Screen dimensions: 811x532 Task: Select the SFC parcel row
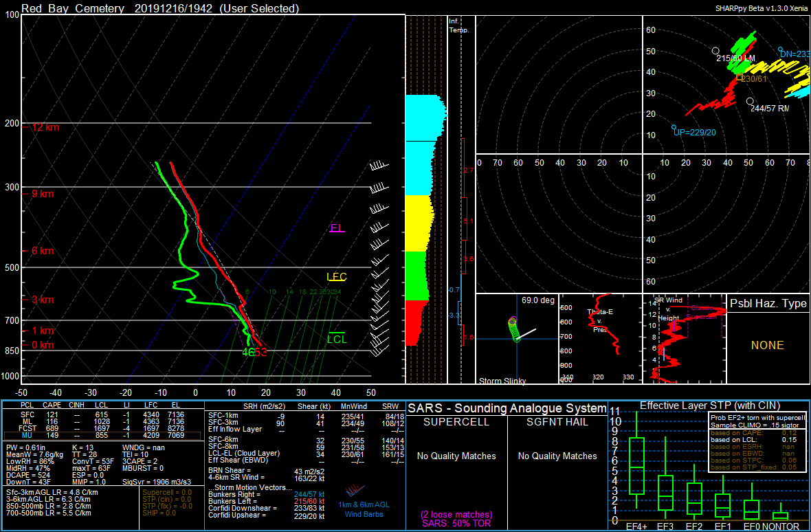pos(103,414)
